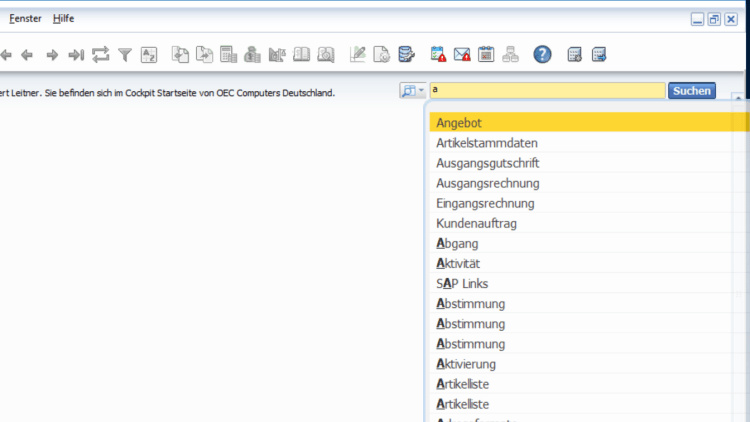Open the search options dropdown arrow
This screenshot has width=750, height=422.
[x=423, y=91]
